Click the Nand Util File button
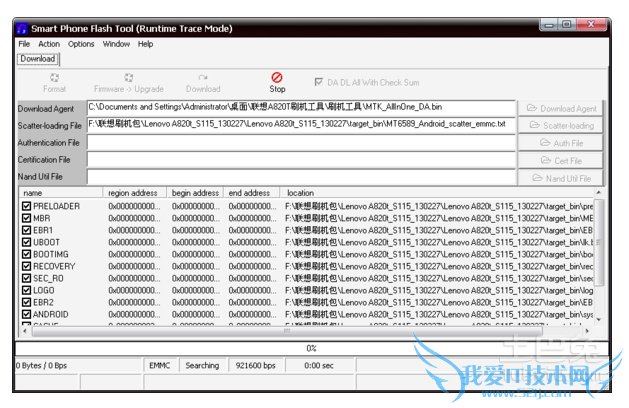 [x=561, y=178]
